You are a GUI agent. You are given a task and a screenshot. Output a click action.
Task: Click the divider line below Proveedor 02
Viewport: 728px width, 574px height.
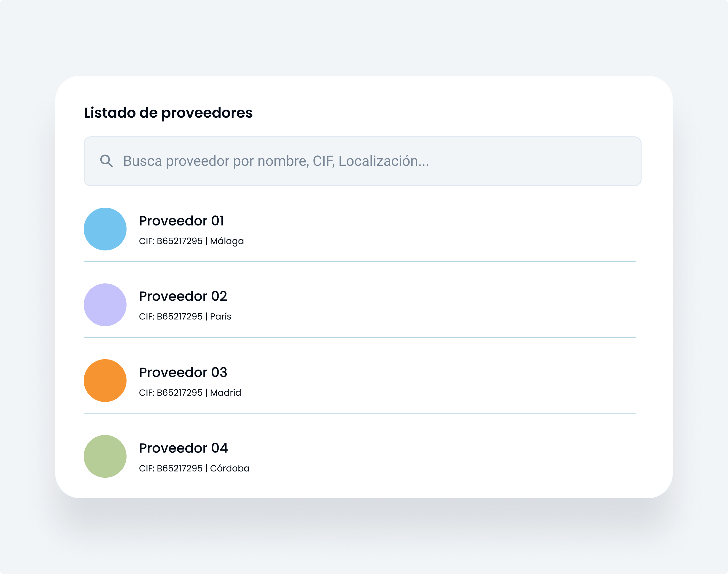[360, 337]
